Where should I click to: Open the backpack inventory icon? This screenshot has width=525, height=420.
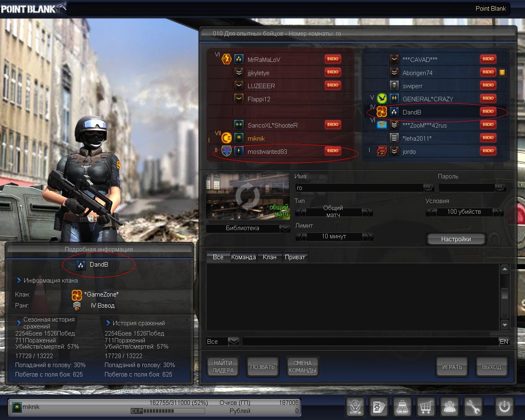click(x=402, y=407)
